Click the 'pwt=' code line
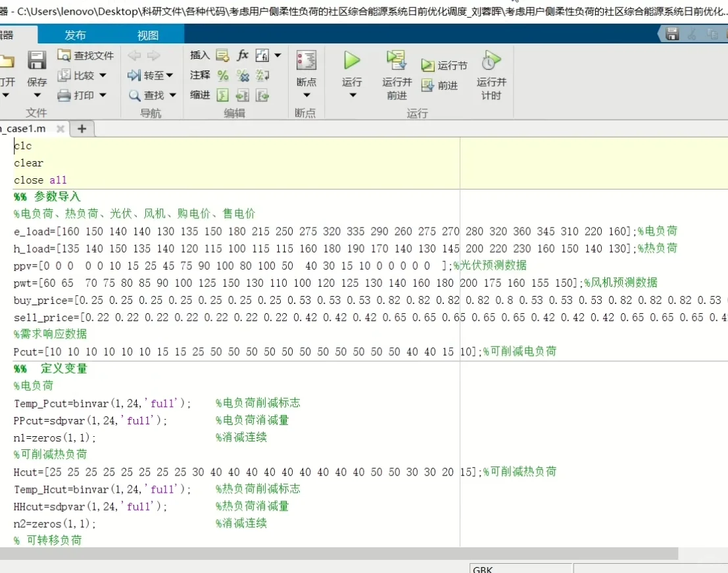Viewport: 728px width, 573px height. point(335,283)
